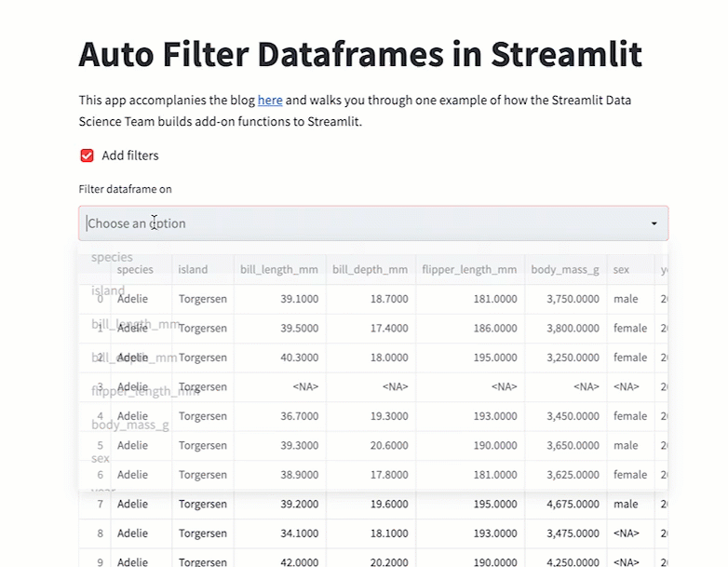Select bill depth value 18.1000
The image size is (728, 567).
pyautogui.click(x=371, y=533)
